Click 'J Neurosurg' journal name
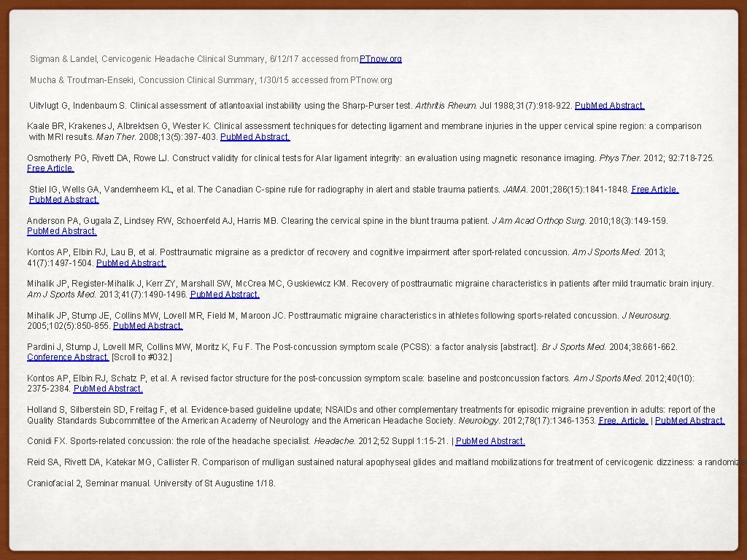Viewport: 747px width, 560px height. 646,316
